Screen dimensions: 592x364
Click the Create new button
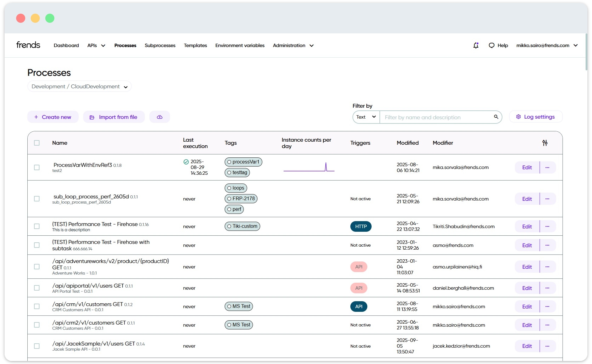[x=53, y=117]
